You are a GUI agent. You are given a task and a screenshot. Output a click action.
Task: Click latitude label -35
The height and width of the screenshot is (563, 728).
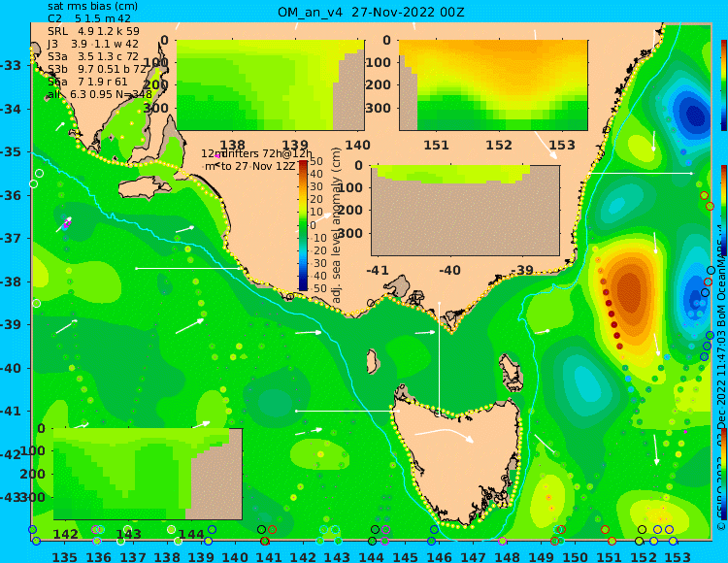coord(11,152)
